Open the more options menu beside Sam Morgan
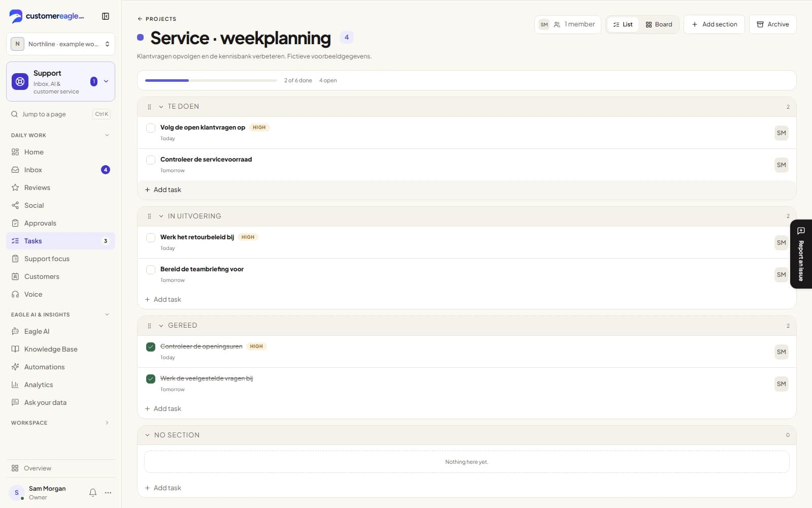Screen dimensions: 812x508 pos(108,492)
